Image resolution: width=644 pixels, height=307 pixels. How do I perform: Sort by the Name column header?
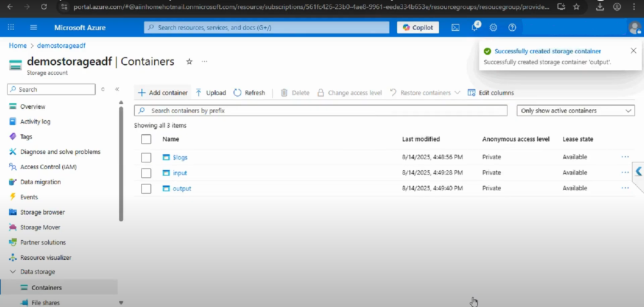170,139
